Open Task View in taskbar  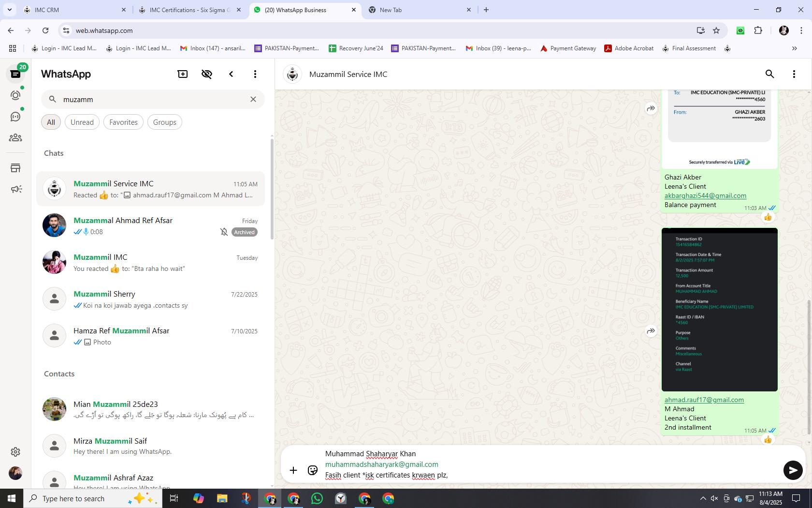point(174,498)
